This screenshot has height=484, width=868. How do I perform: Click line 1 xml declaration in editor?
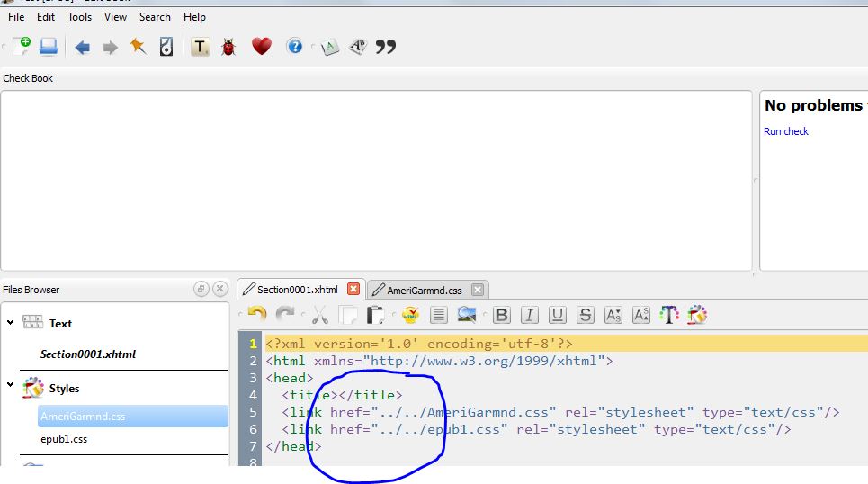tap(418, 344)
